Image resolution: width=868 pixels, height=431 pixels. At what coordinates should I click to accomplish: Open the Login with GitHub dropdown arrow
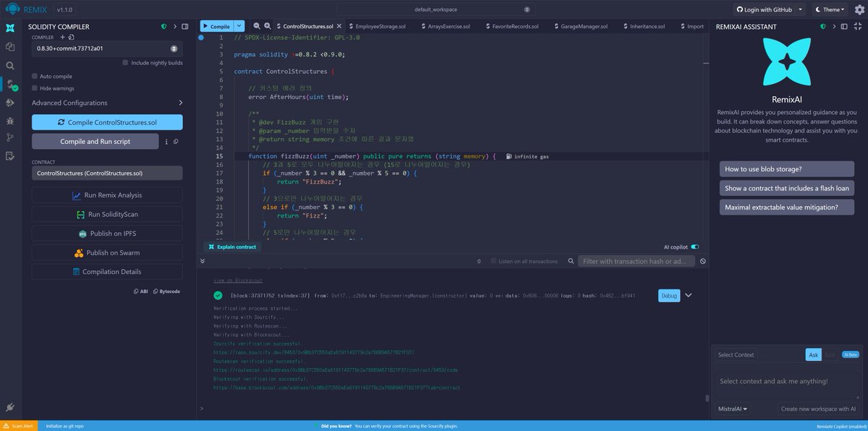click(799, 9)
